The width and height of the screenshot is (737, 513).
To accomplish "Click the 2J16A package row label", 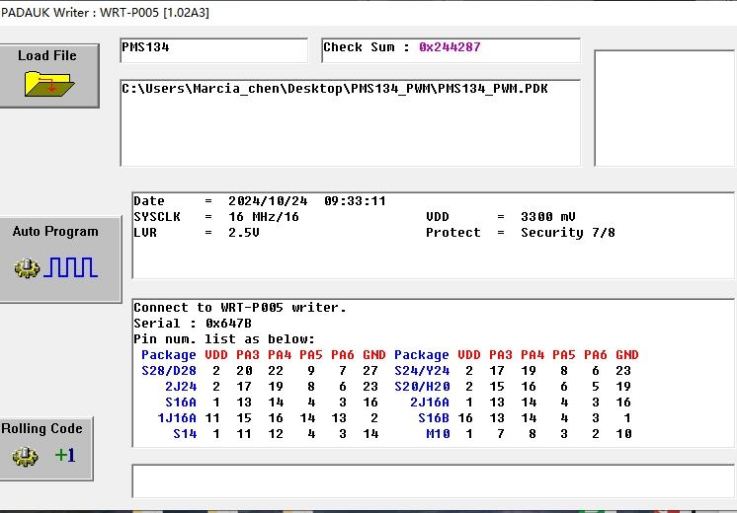I will (430, 402).
